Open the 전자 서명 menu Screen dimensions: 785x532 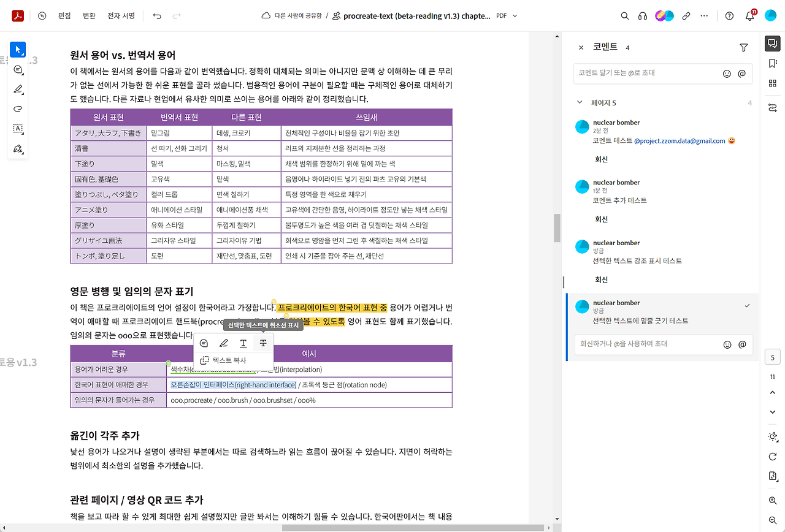(121, 16)
